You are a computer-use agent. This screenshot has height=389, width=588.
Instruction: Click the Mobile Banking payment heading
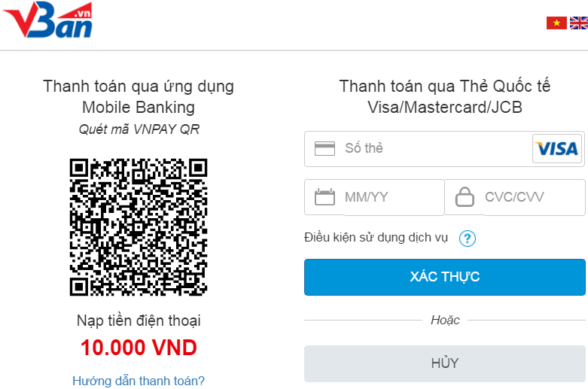point(139,96)
